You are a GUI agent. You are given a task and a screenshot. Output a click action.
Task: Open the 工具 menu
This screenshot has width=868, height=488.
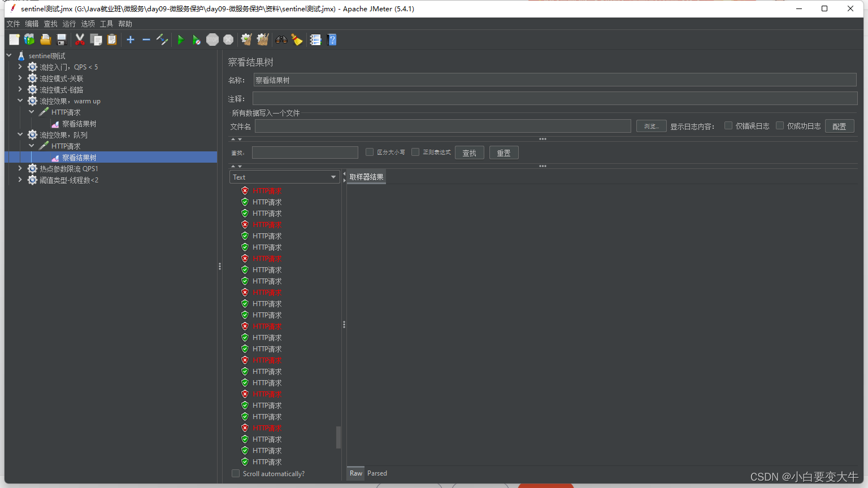click(106, 24)
